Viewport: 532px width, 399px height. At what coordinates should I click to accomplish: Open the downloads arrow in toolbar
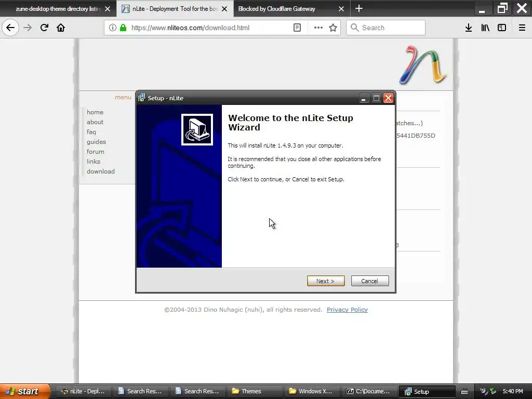coord(469,28)
